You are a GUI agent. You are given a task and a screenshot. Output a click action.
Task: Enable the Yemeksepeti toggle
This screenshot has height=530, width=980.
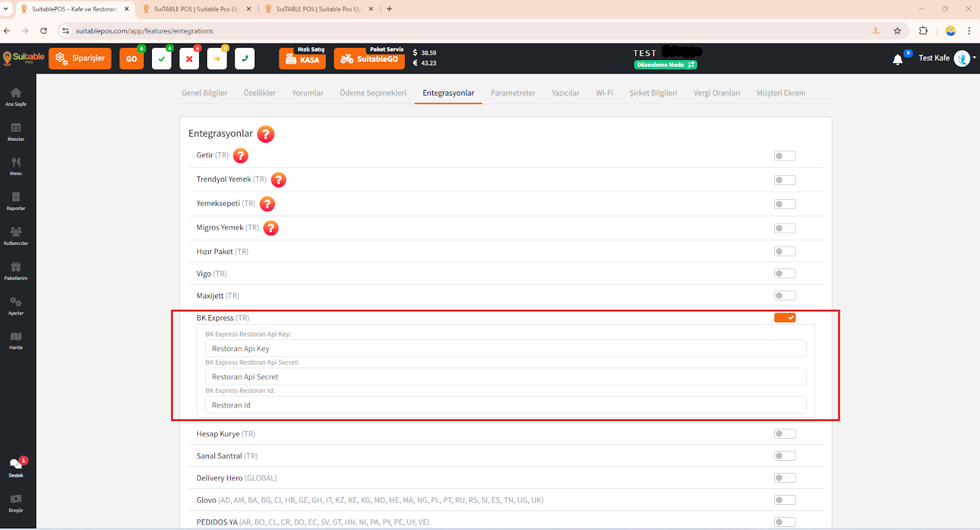point(785,204)
